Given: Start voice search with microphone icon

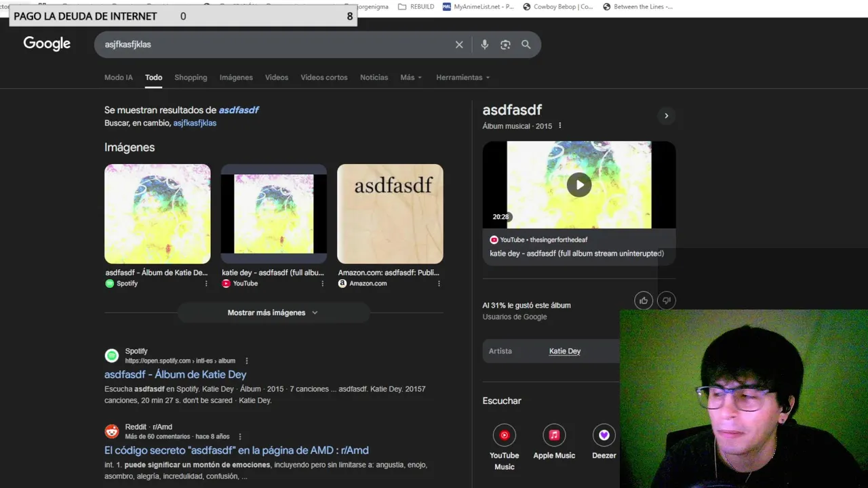Looking at the screenshot, I should (484, 45).
